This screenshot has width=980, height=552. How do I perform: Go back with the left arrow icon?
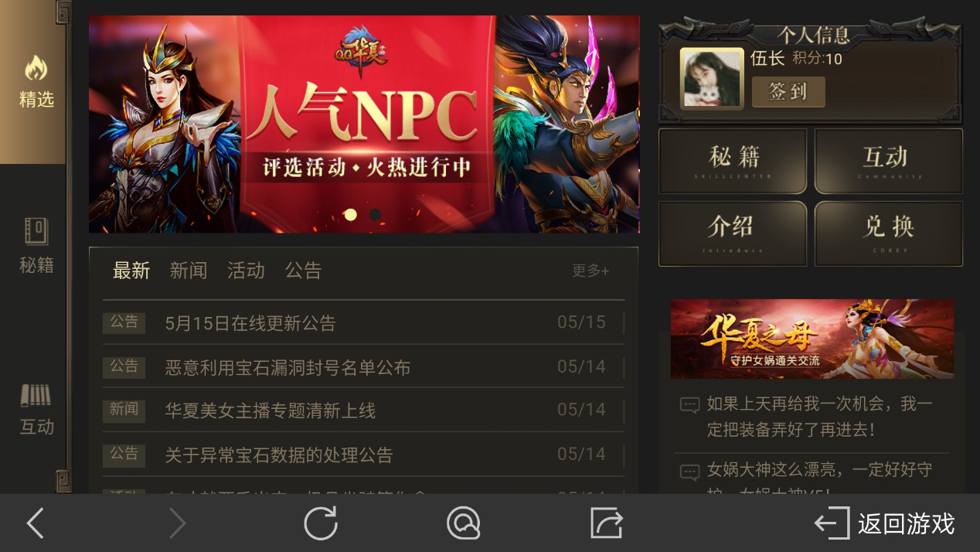[x=36, y=523]
